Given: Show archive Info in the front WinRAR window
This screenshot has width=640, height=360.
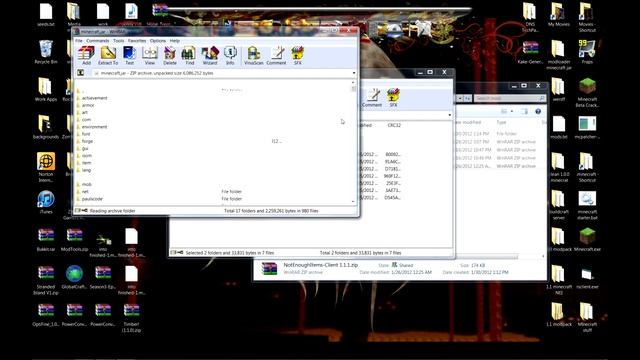Looking at the screenshot, I should [x=230, y=56].
